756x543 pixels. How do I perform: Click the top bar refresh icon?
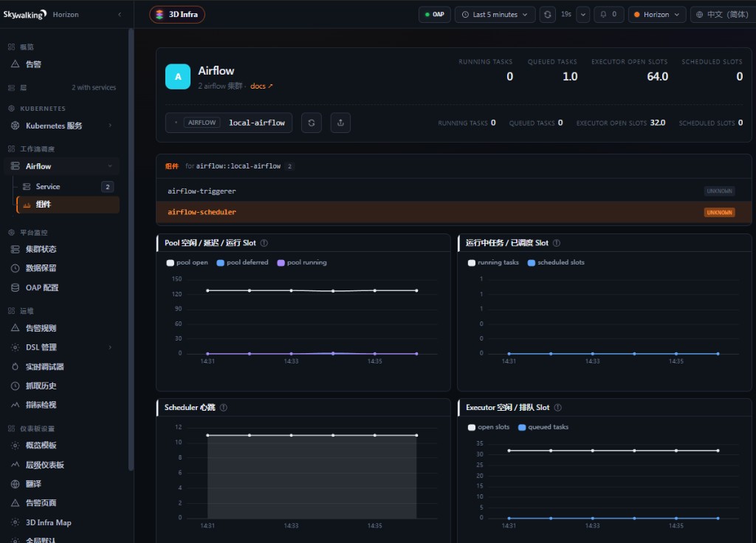(547, 15)
